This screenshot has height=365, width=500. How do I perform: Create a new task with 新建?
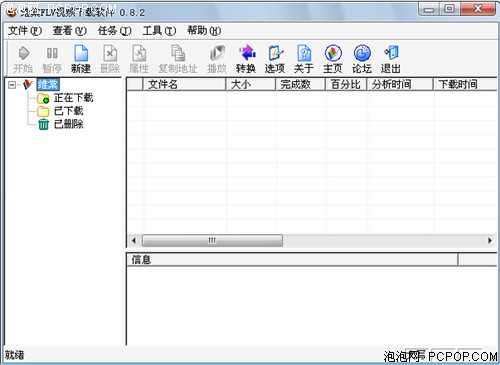click(81, 59)
